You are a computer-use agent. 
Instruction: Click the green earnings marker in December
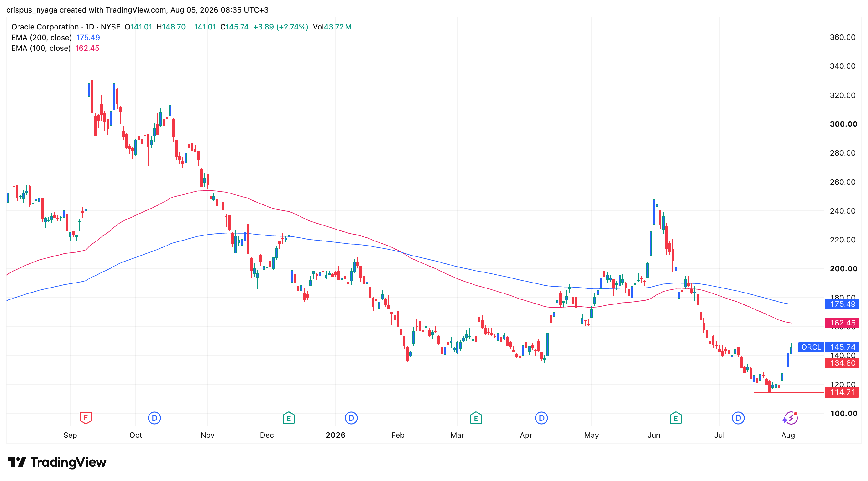click(x=289, y=418)
